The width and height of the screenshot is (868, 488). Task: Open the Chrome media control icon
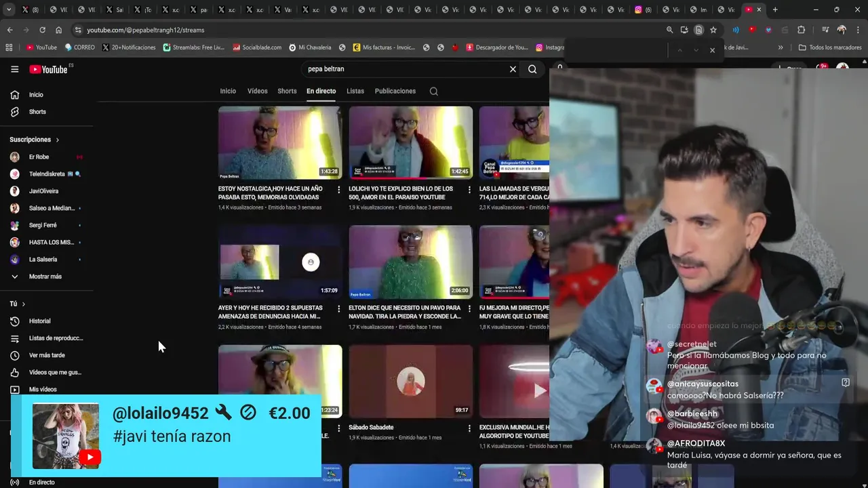(825, 30)
